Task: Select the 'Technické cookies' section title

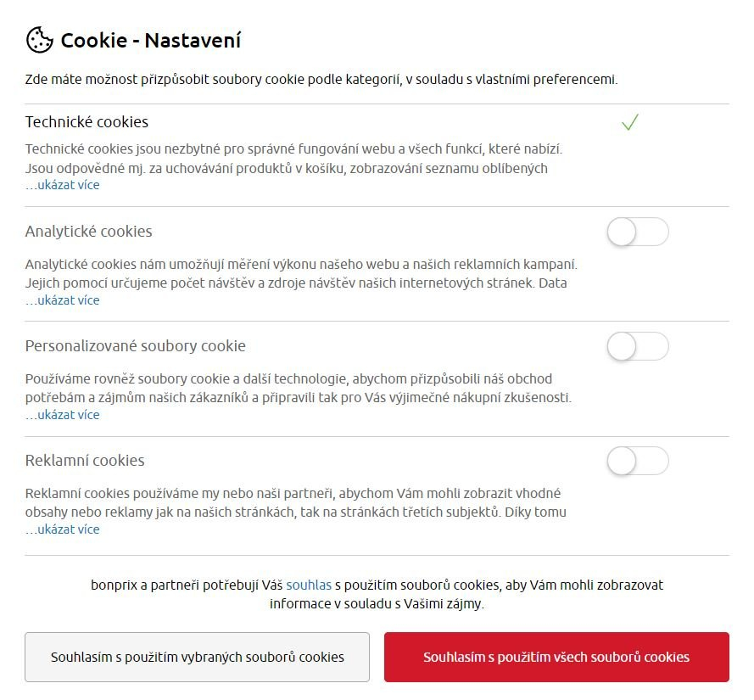Action: coord(87,122)
